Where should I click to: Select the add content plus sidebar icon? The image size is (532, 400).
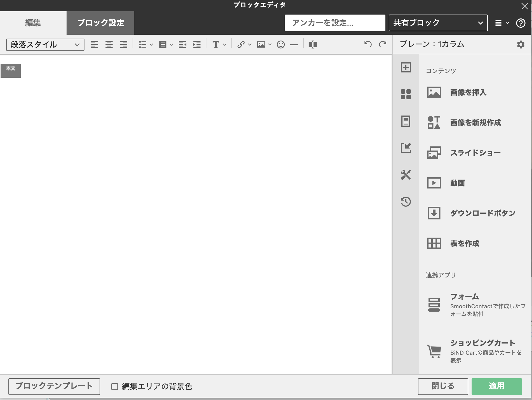tap(406, 67)
